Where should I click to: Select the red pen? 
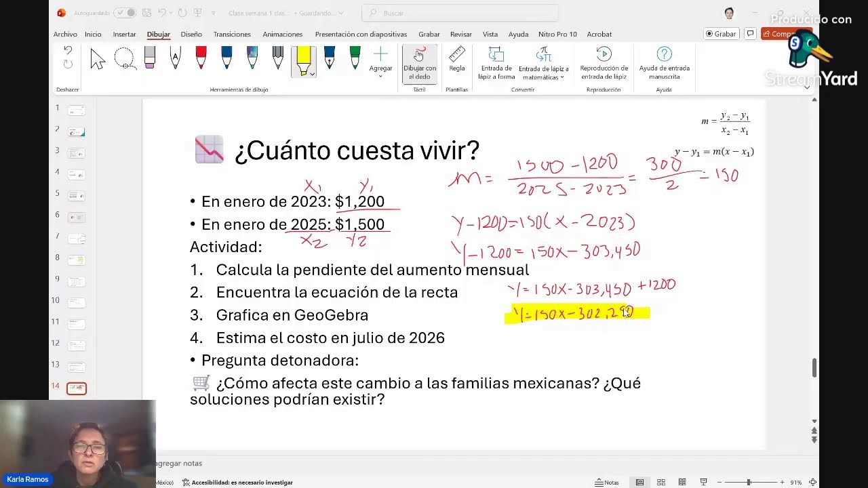point(201,58)
